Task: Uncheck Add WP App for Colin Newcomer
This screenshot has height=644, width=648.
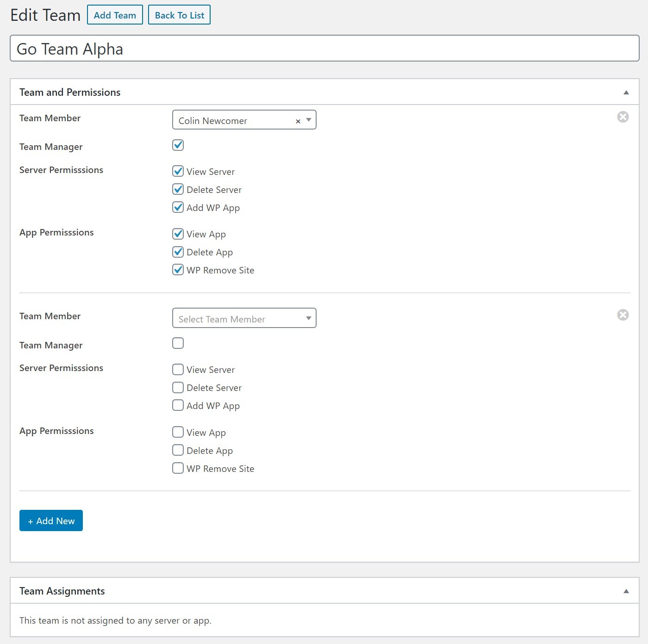Action: pyautogui.click(x=178, y=207)
